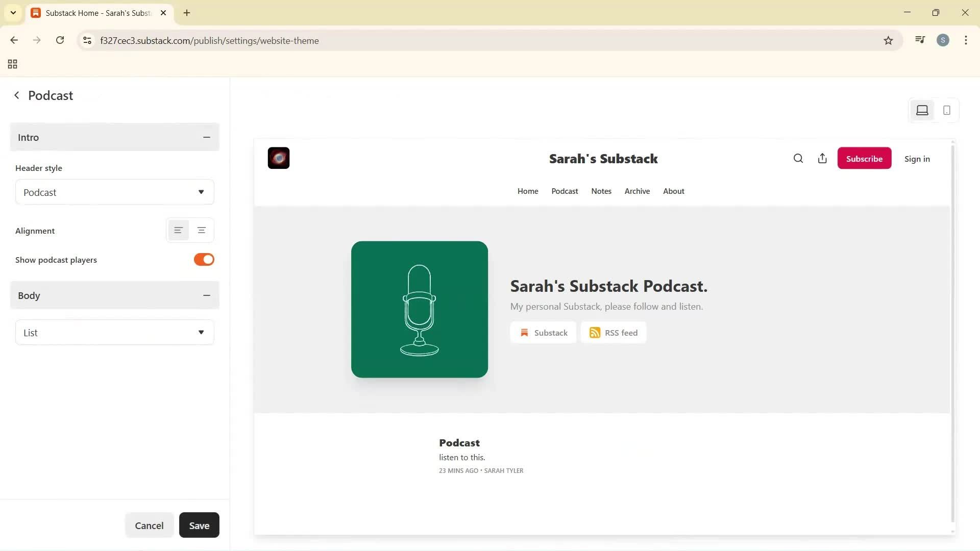Collapse the Body section
The height and width of the screenshot is (551, 980).
[206, 295]
